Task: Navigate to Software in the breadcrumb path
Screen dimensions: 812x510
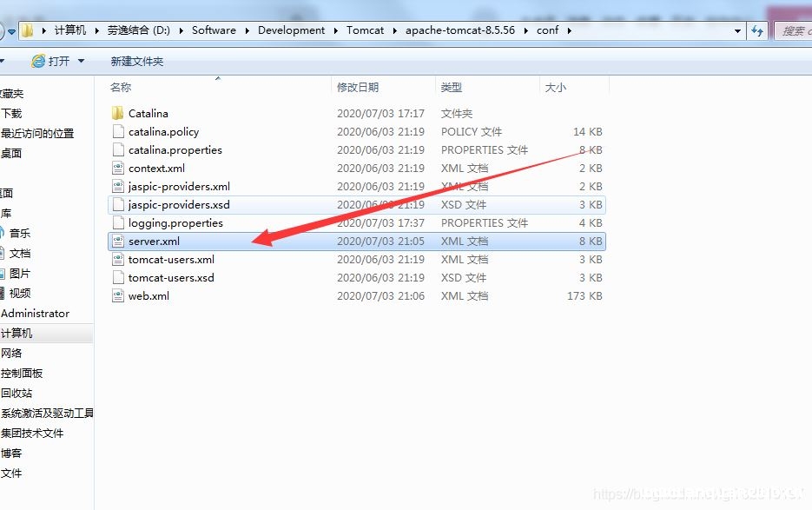Action: click(214, 30)
